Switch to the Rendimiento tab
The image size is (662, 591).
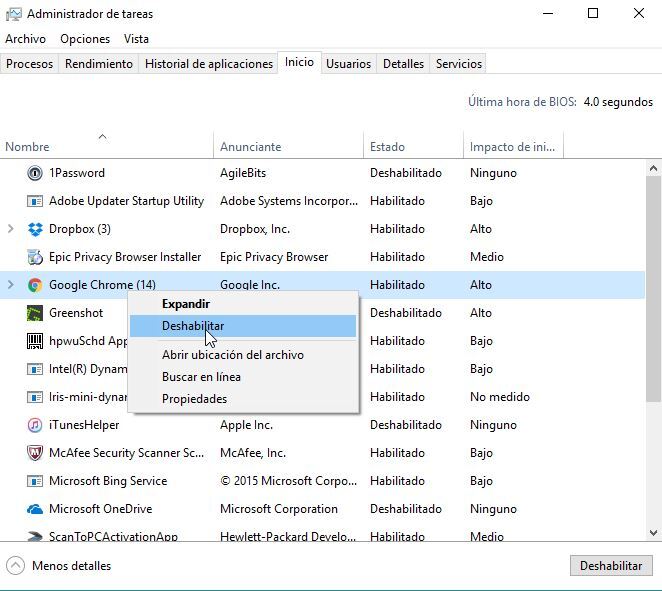(x=99, y=64)
